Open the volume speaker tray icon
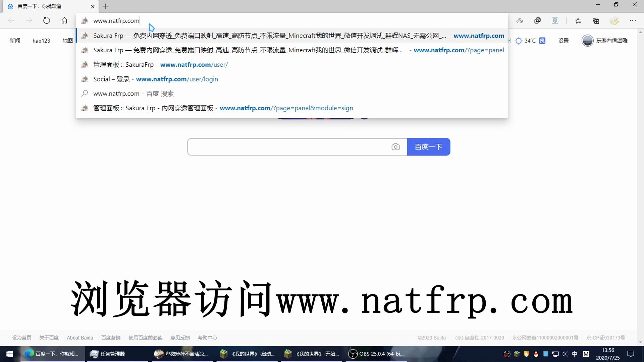Image resolution: width=644 pixels, height=362 pixels. [x=565, y=354]
